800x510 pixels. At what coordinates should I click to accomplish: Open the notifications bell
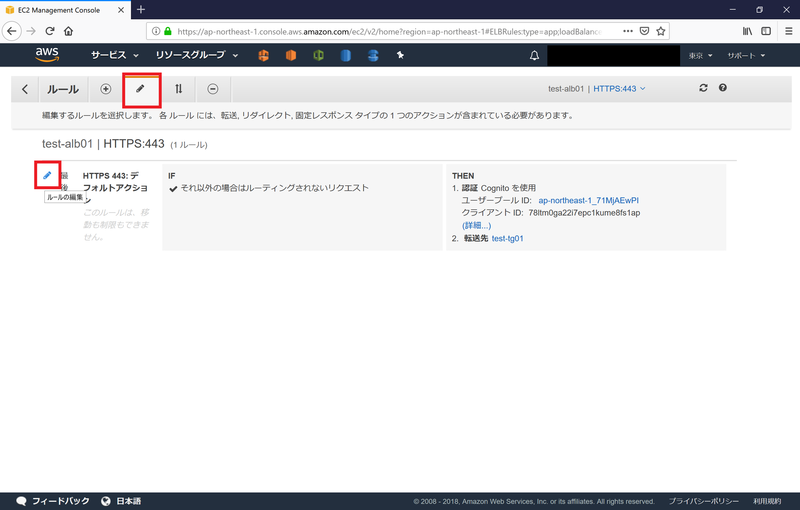pyautogui.click(x=534, y=55)
